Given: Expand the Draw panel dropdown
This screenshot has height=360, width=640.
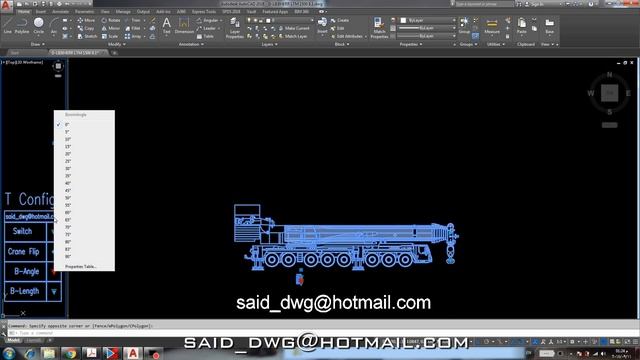Looking at the screenshot, I should point(37,44).
